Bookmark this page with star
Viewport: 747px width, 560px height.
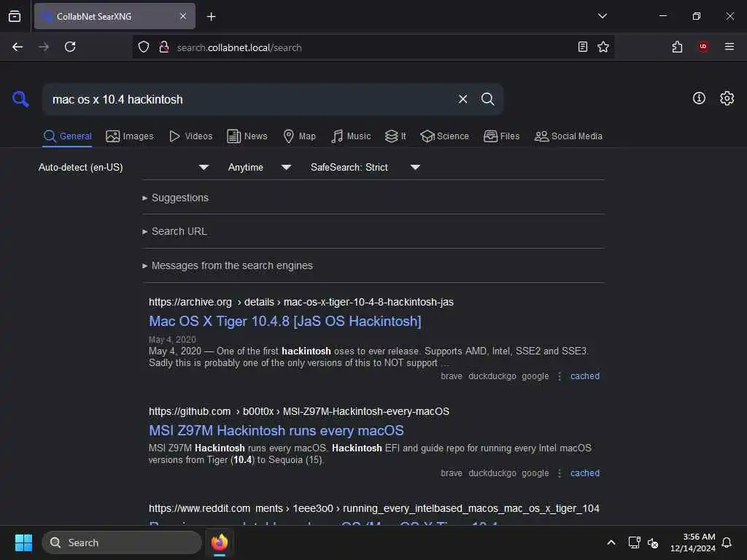603,47
